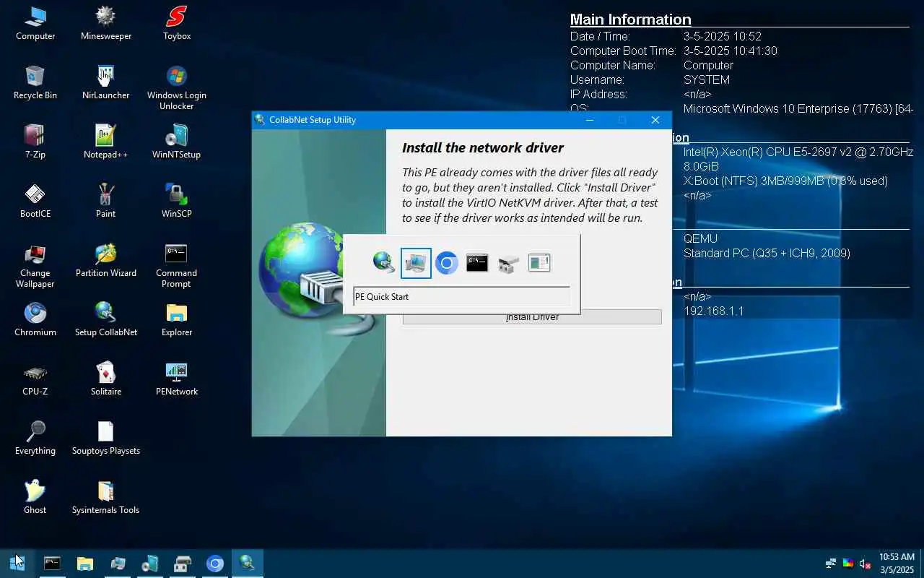Select the Solitaire desktop icon
This screenshot has height=578, width=924.
(105, 379)
